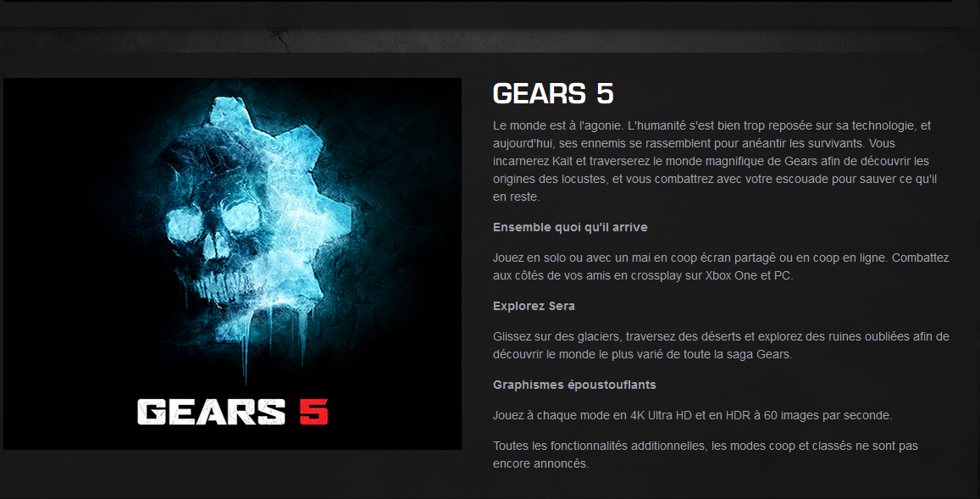Click the Gears 5 cover art image

coord(232,263)
